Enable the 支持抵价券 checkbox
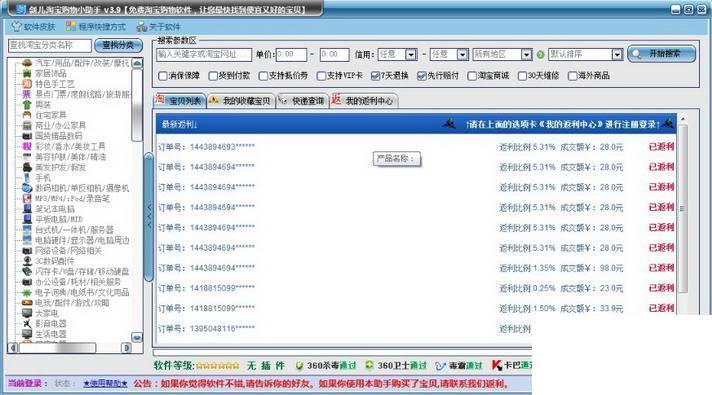Viewport: 712px width, 395px height. 263,76
